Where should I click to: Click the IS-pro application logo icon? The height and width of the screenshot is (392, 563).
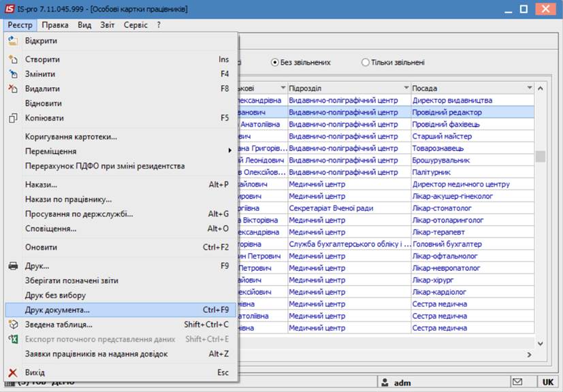(x=10, y=9)
